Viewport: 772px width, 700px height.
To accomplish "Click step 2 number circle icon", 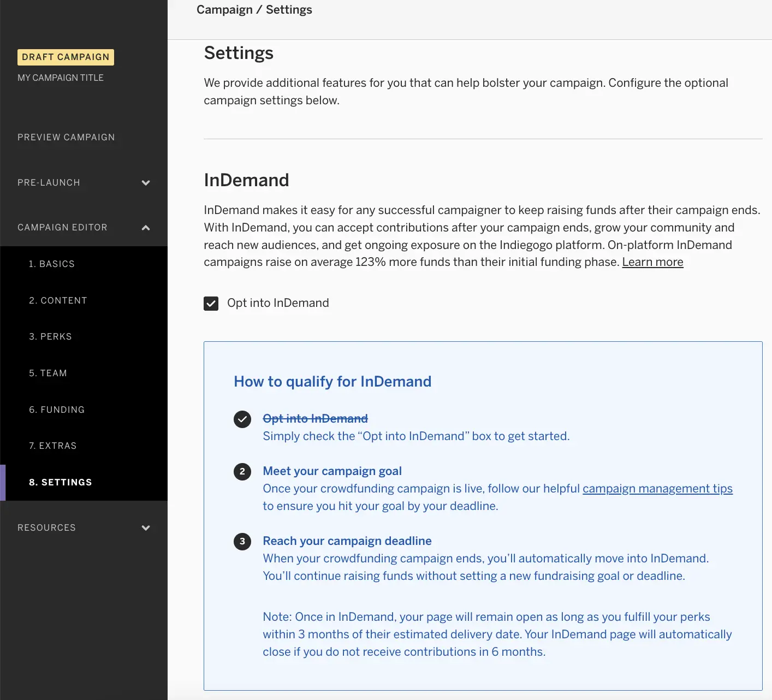I will [242, 472].
